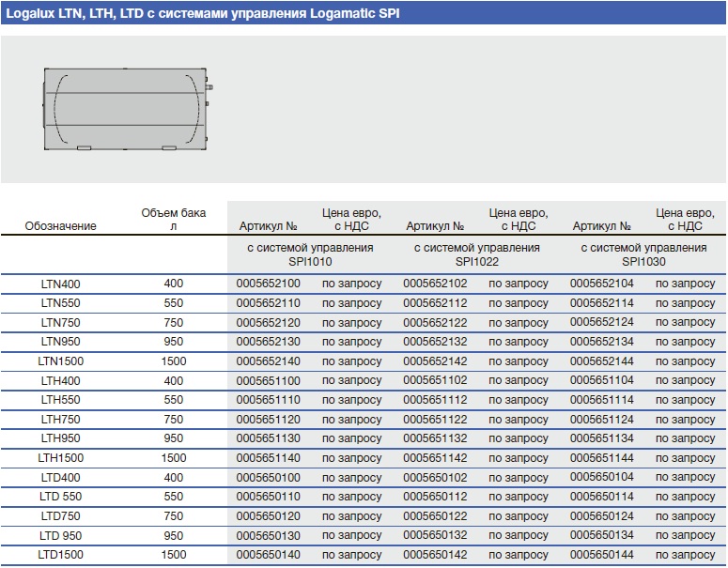
Task: Select the Объем бака л column header
Action: pos(173,219)
